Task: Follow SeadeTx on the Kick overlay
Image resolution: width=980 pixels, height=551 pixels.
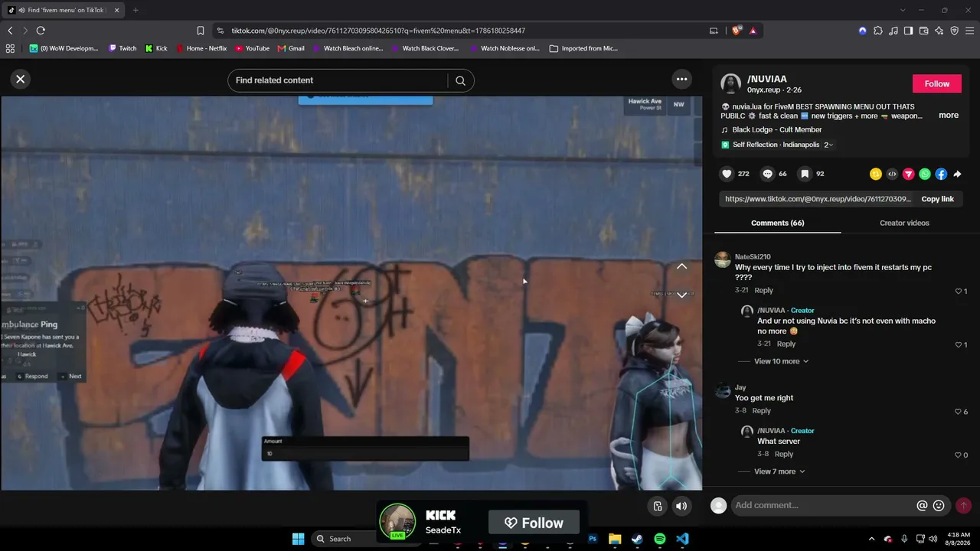Action: [534, 523]
